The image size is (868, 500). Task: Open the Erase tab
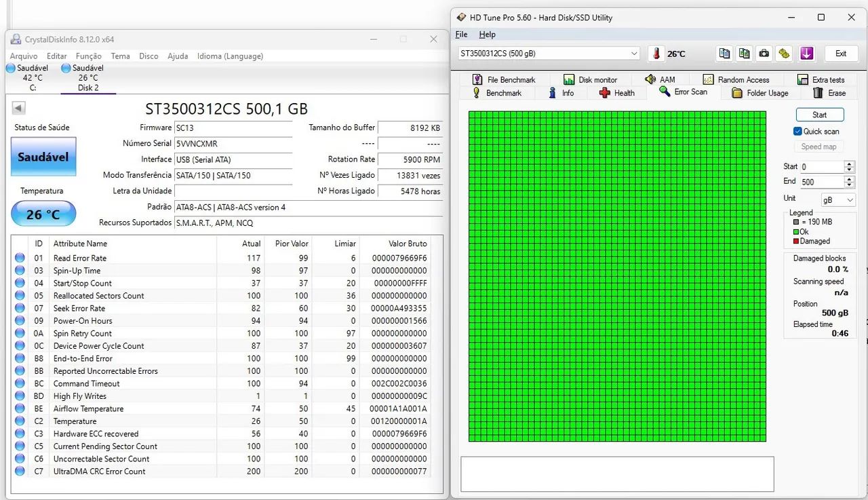(829, 93)
